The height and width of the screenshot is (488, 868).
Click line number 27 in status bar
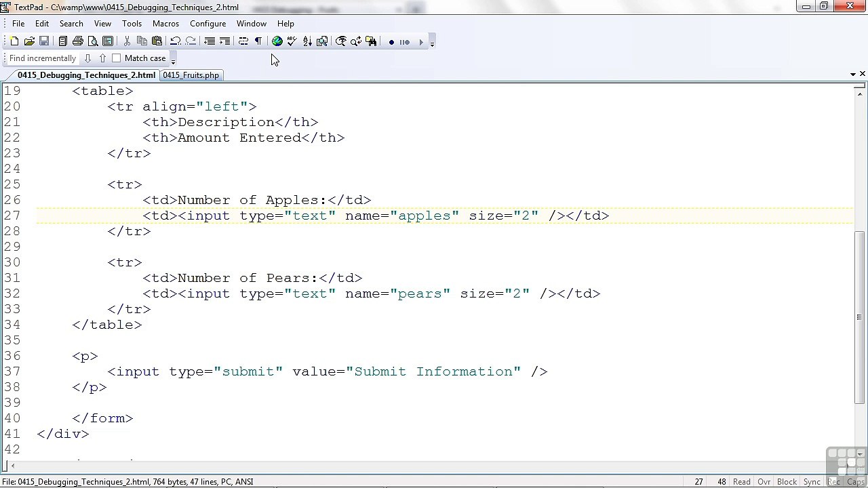click(x=698, y=482)
